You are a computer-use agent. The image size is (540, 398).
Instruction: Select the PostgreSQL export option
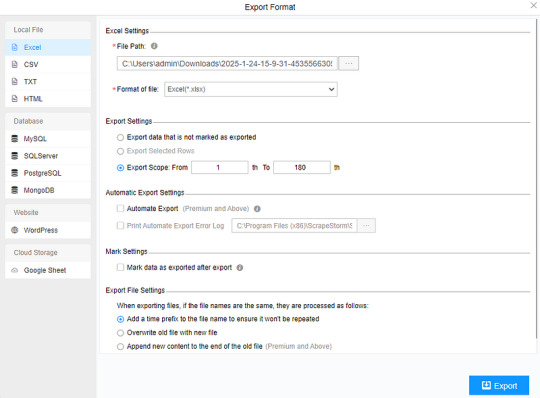pos(48,173)
